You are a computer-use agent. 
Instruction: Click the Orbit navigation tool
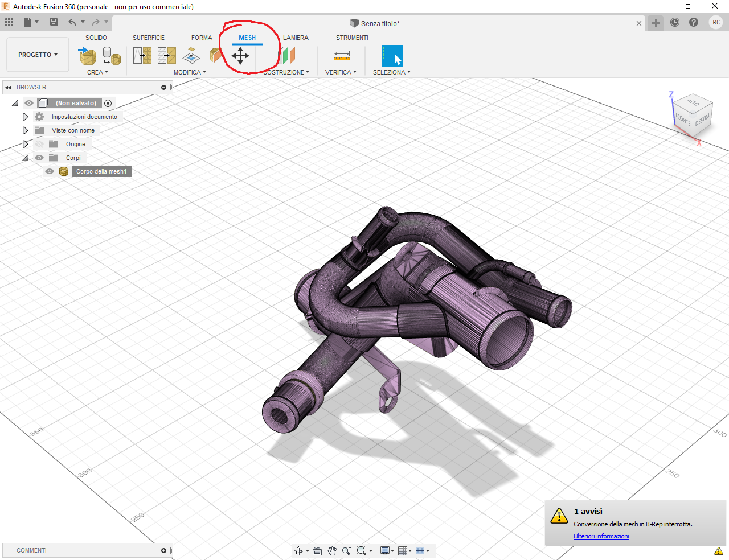[x=298, y=551]
